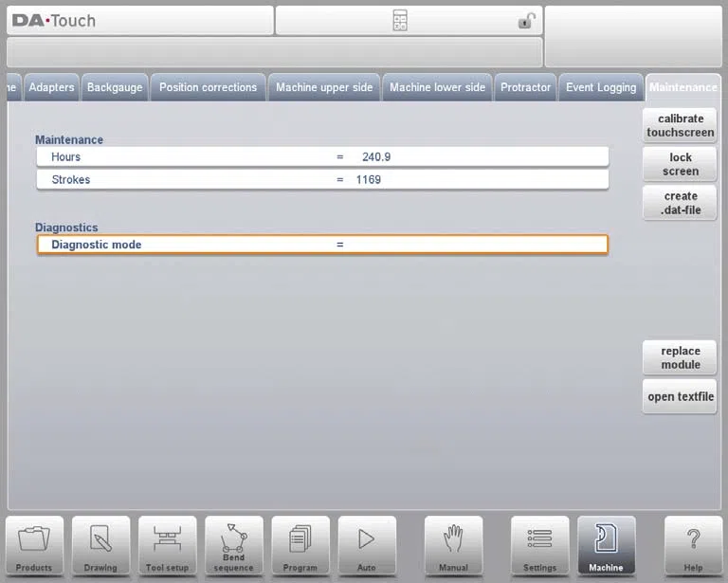This screenshot has height=583, width=728.
Task: Open Help question mark icon
Action: click(x=693, y=546)
